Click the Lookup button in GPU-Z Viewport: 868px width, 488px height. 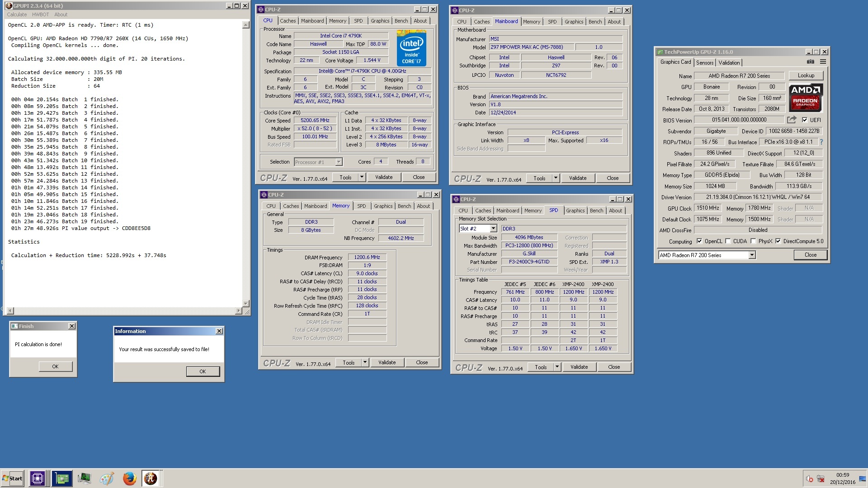806,76
